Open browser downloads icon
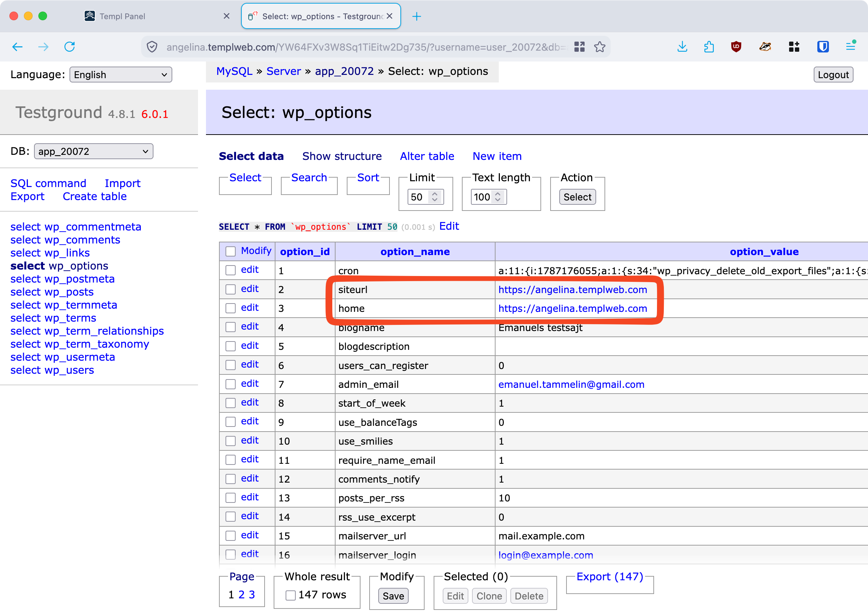The height and width of the screenshot is (615, 868). [682, 47]
